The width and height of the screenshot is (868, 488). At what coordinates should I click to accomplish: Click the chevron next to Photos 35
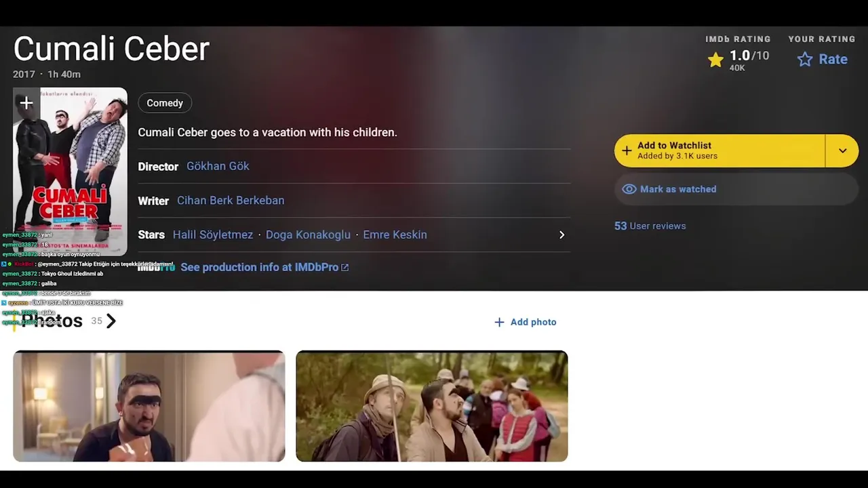pos(111,321)
